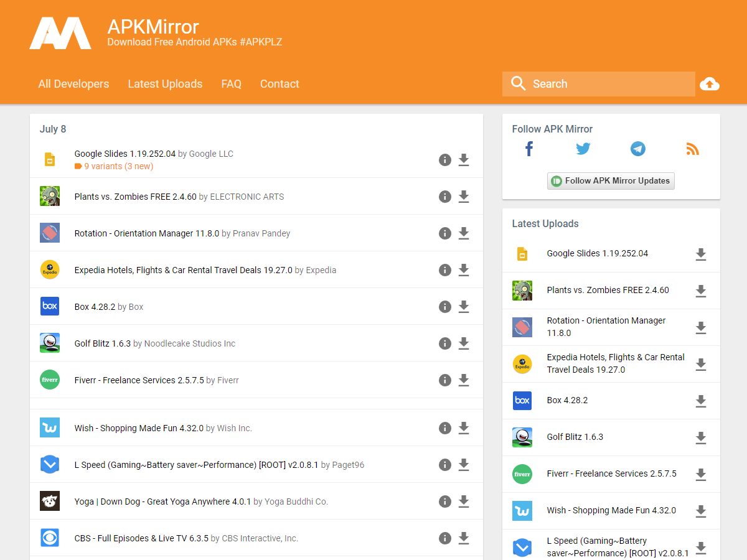747x560 pixels.
Task: Download Box 4.28.2 from main list
Action: click(x=464, y=307)
